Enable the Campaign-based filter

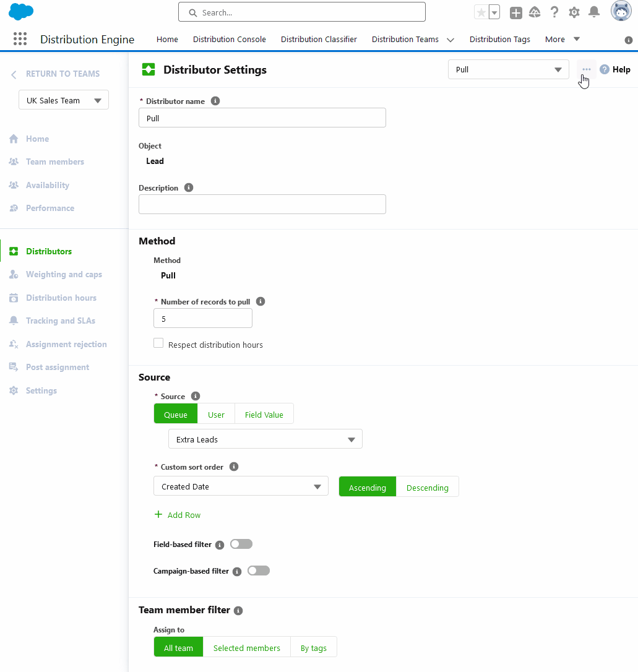(259, 571)
